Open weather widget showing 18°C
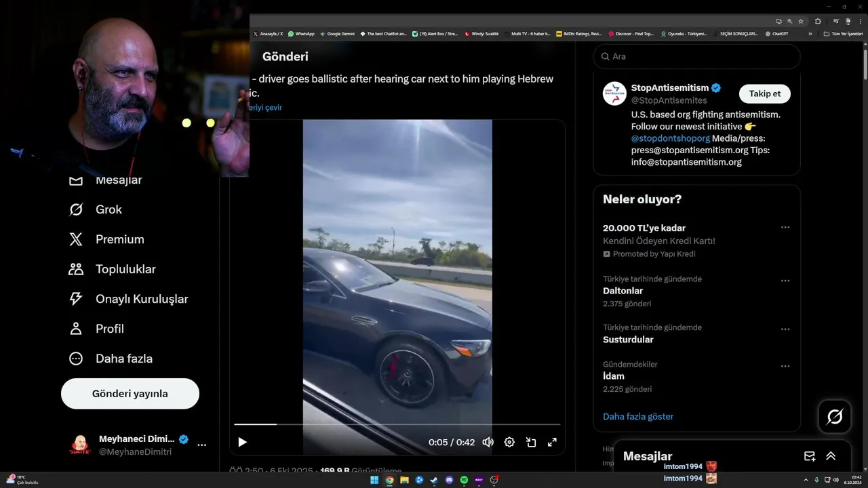 (22, 480)
